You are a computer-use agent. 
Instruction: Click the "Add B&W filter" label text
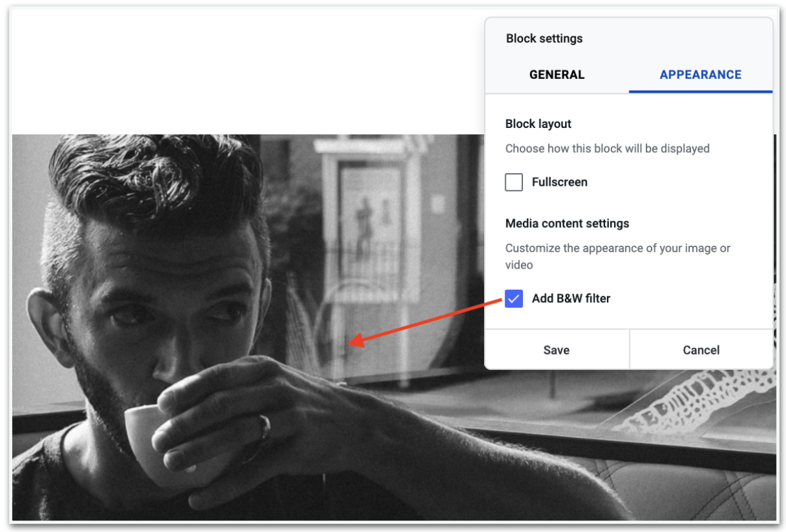[x=571, y=298]
